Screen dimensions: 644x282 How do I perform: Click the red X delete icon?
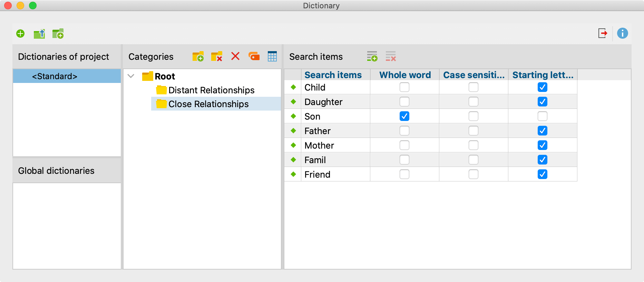pos(235,56)
